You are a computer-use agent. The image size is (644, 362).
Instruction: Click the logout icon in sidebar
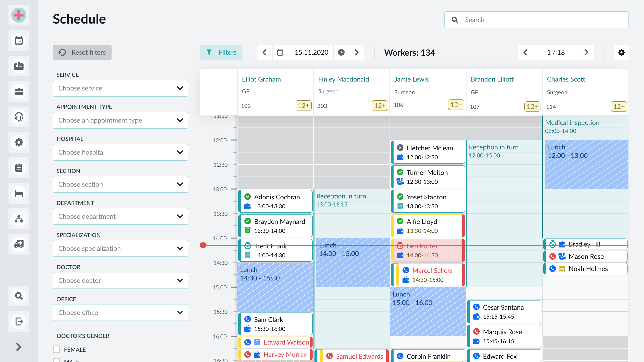point(19,321)
